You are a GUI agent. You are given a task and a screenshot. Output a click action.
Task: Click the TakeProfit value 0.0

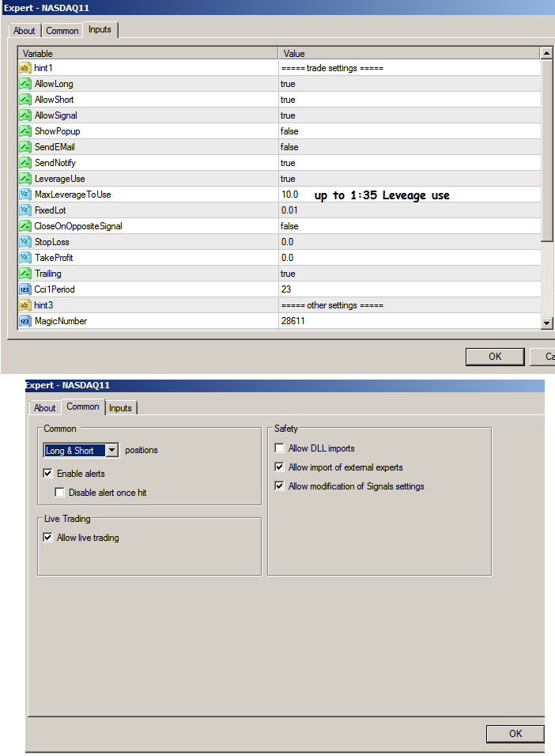pyautogui.click(x=288, y=258)
